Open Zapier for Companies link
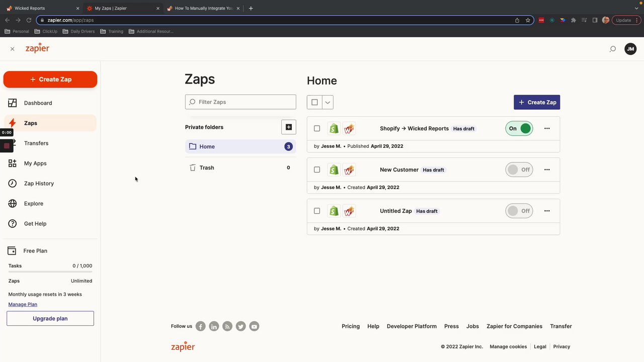 [514, 326]
